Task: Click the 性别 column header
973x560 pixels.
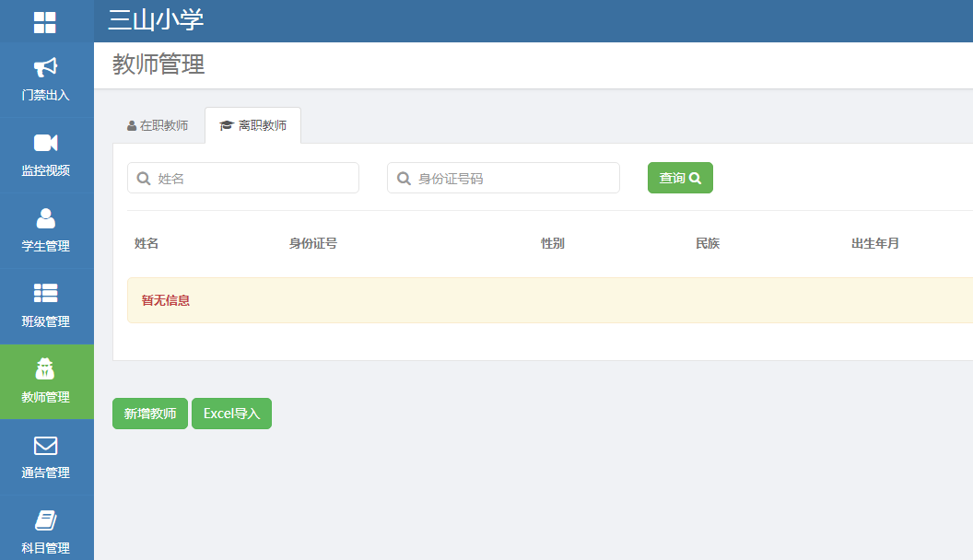Action: [553, 243]
